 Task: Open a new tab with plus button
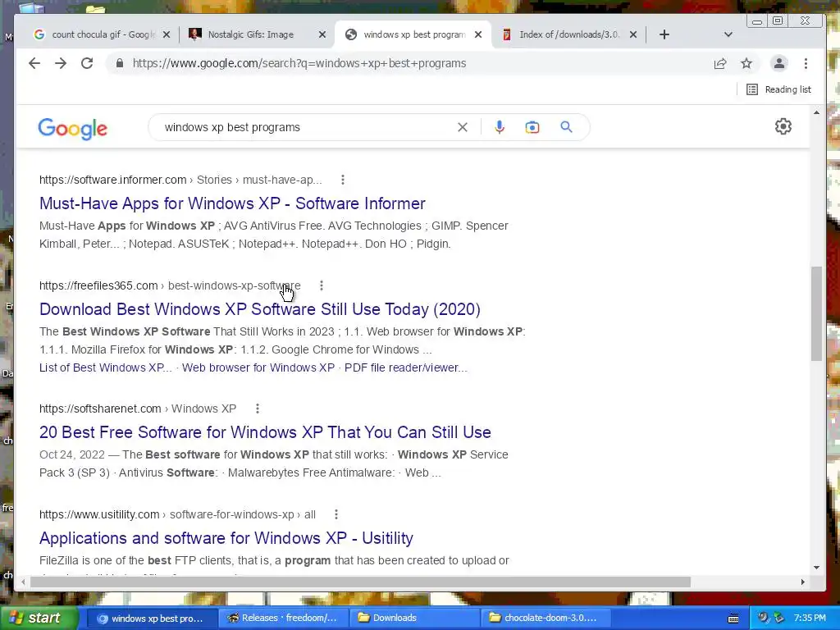click(664, 34)
